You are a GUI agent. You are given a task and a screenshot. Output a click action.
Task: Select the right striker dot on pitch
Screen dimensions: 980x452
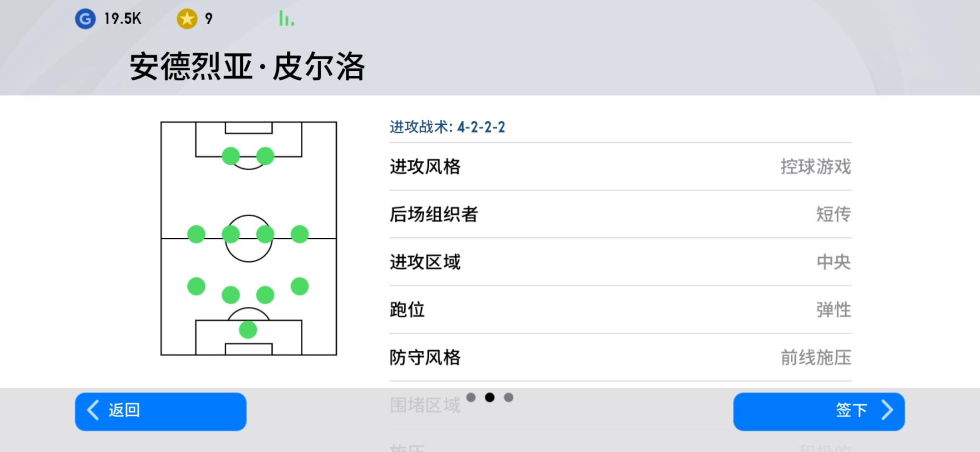click(x=265, y=156)
